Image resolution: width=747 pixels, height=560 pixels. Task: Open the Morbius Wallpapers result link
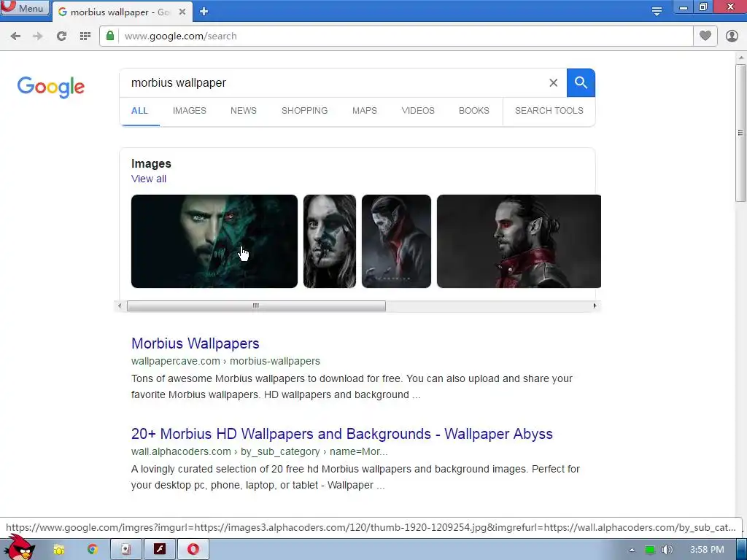[x=196, y=343]
